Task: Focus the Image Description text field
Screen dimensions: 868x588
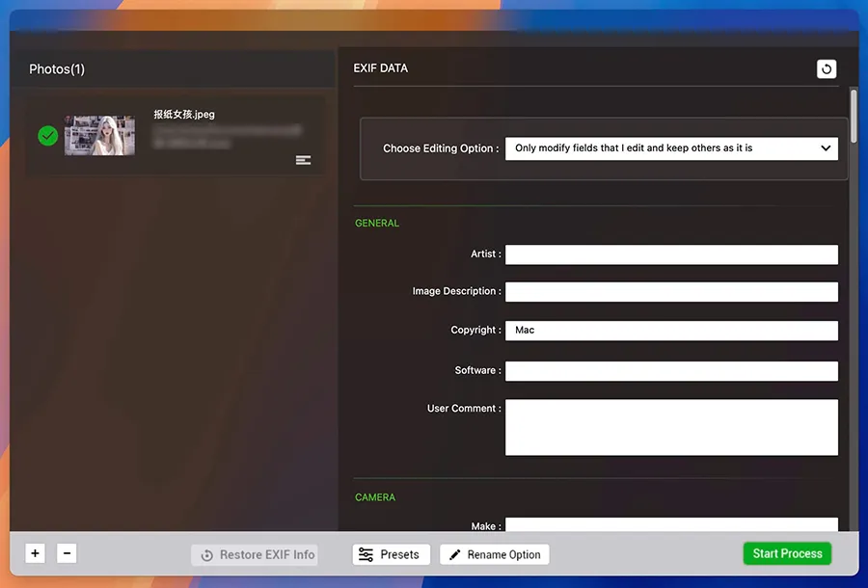Action: click(x=670, y=292)
